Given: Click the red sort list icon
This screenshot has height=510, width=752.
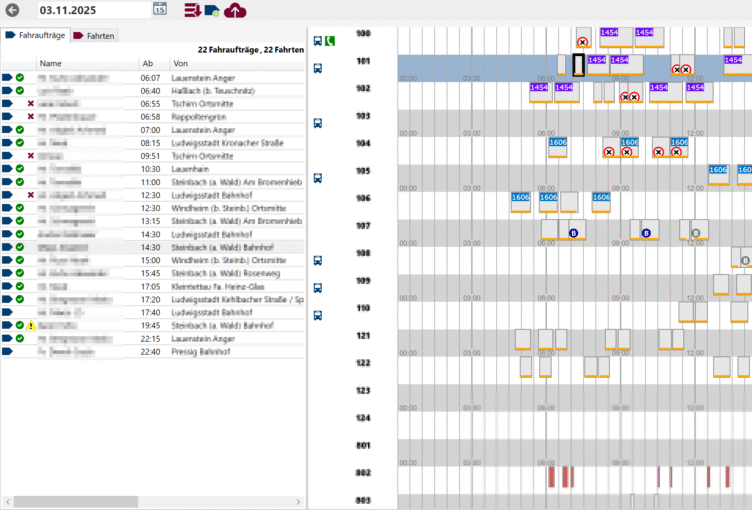Looking at the screenshot, I should tap(192, 10).
